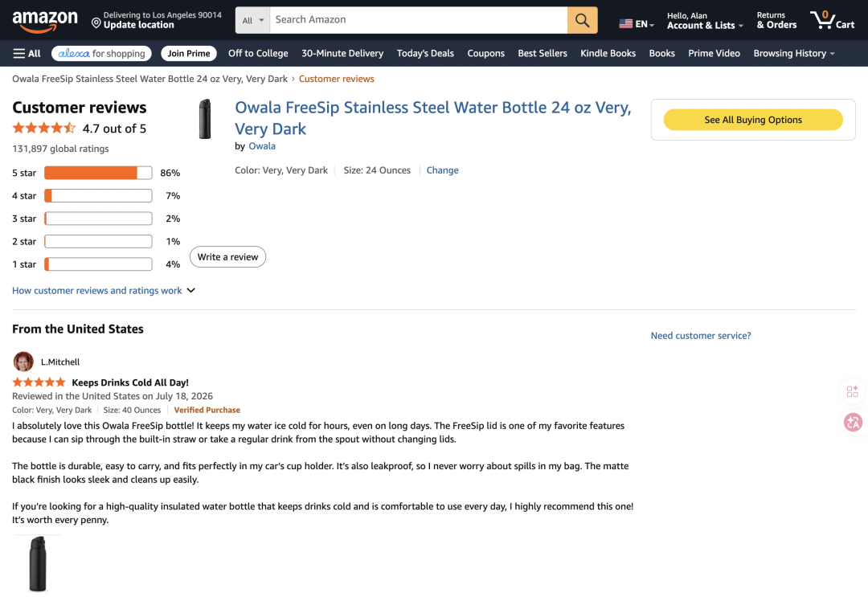Click Write a review button

[x=227, y=257]
